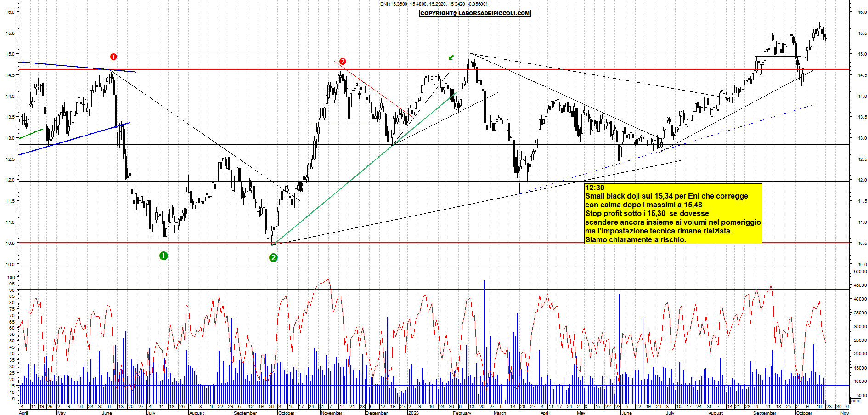Click the red circle marker numbered 2

point(343,61)
